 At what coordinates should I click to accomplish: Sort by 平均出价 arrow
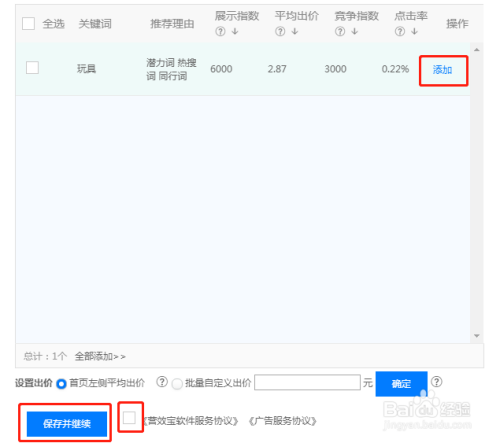click(295, 32)
